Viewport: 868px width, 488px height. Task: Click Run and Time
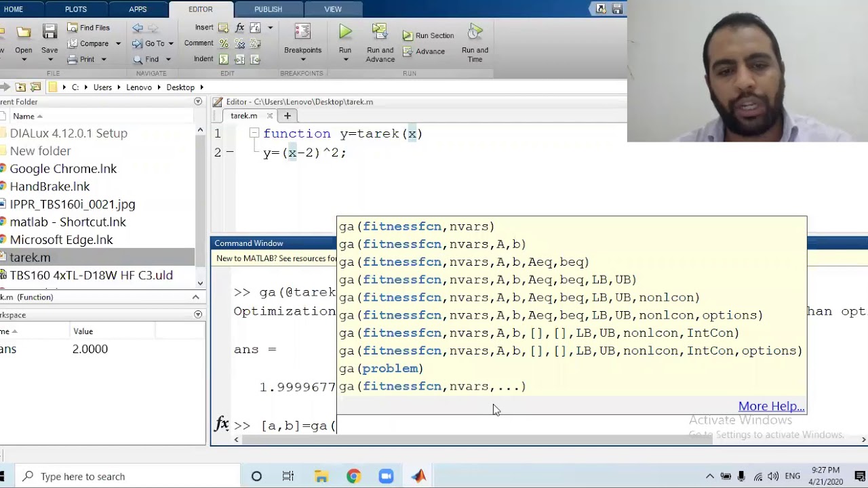pos(475,43)
